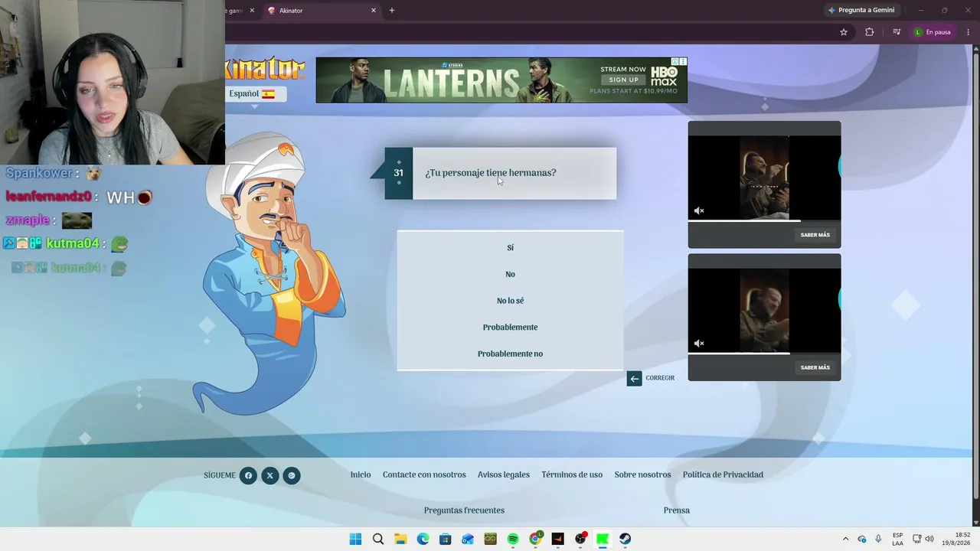Open the 'Prensa' footer link

[677, 510]
